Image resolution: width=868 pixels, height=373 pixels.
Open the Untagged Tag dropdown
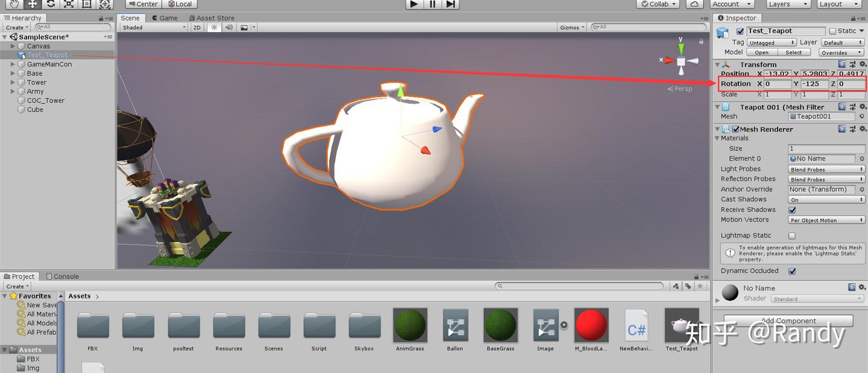[x=772, y=42]
